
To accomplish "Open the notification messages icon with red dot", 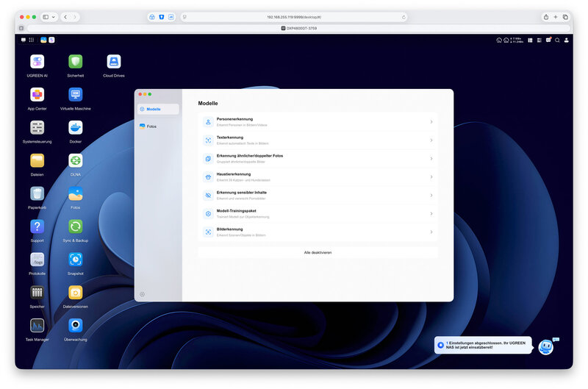I will [x=548, y=40].
